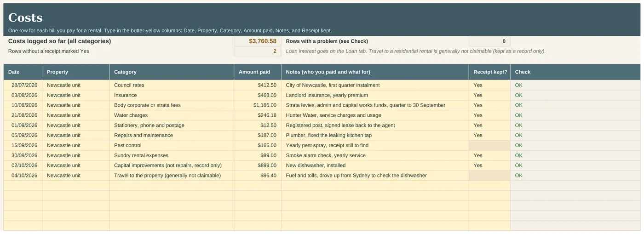
Task: Select the Pest control category cell
Action: click(172, 145)
